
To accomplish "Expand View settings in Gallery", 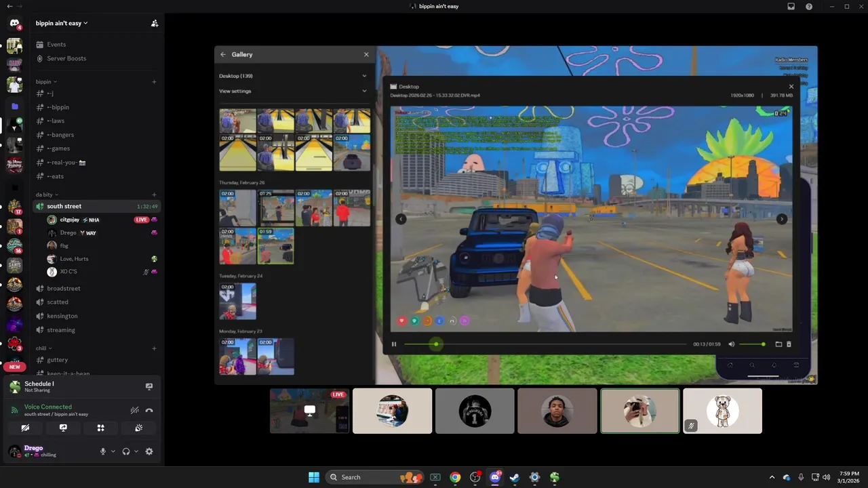I will click(x=364, y=91).
